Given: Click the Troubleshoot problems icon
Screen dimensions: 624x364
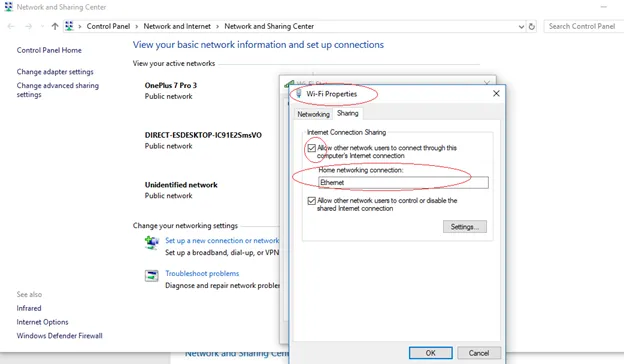Looking at the screenshot, I should (x=152, y=275).
